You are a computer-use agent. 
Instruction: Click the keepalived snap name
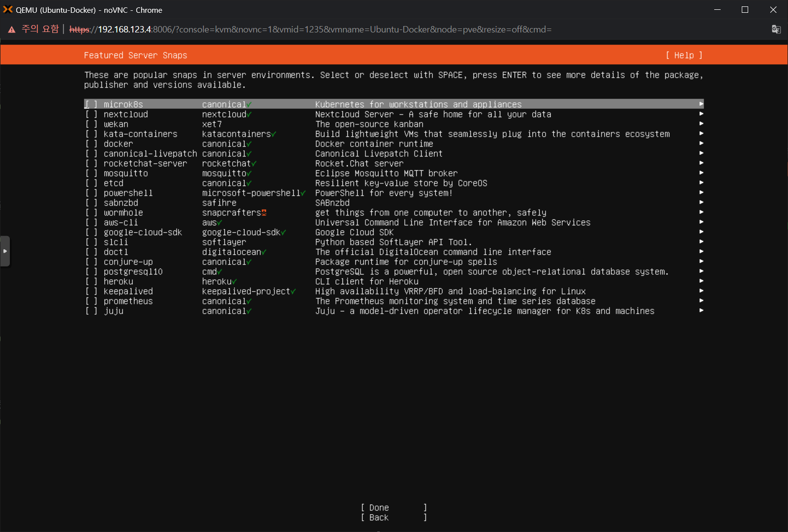coord(128,292)
